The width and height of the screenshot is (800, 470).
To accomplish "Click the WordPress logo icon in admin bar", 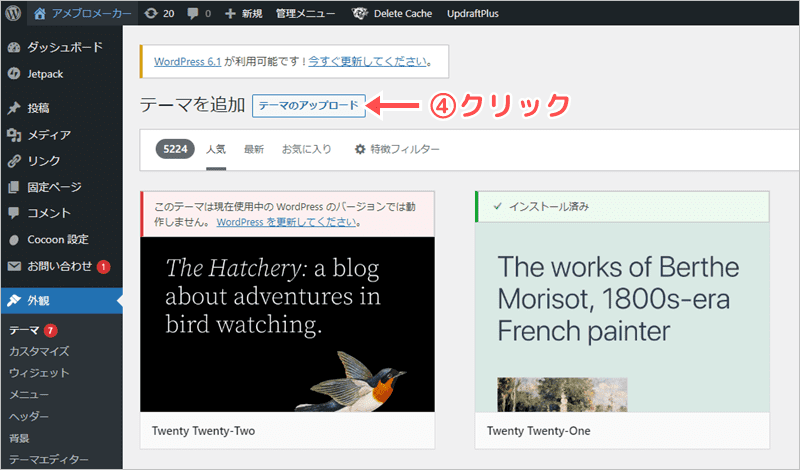I will 14,14.
